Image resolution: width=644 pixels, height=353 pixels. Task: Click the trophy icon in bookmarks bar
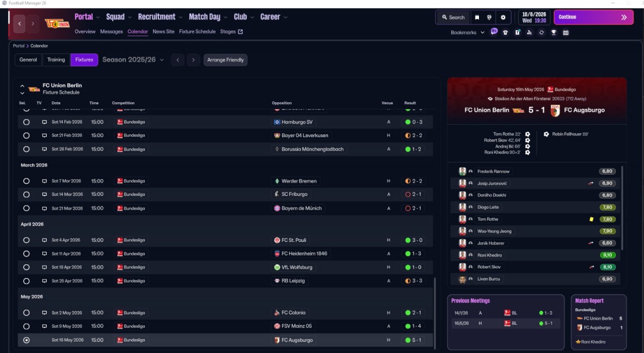(553, 33)
